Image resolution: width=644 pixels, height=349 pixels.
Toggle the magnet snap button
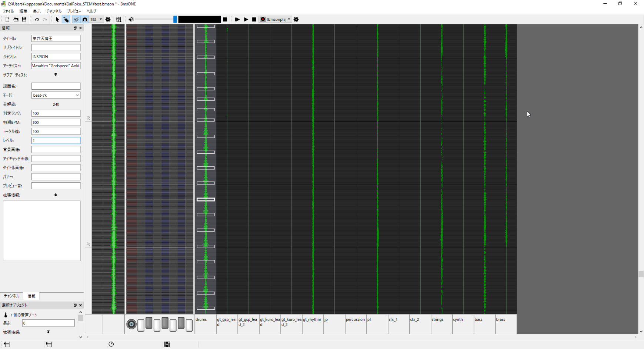tap(85, 19)
